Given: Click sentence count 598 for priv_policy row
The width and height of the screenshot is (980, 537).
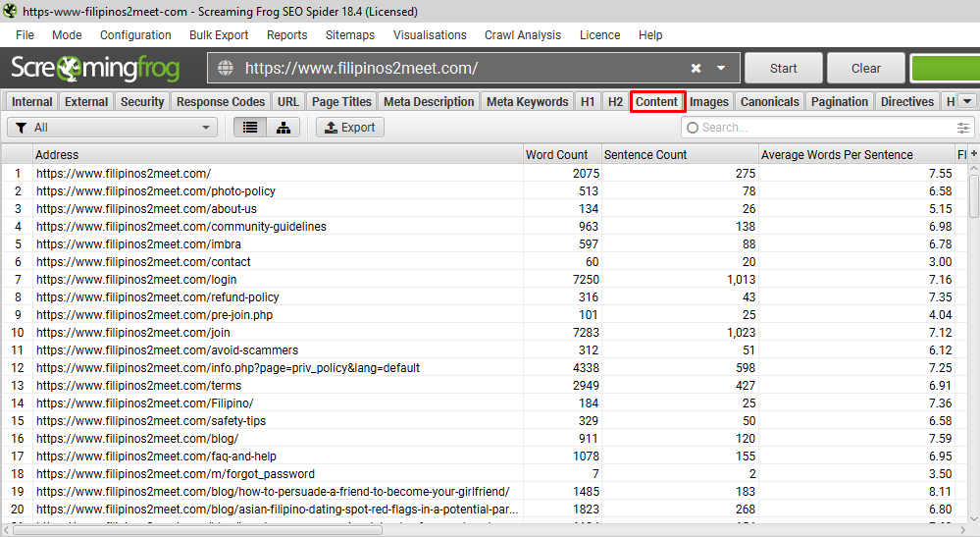Looking at the screenshot, I should (746, 368).
